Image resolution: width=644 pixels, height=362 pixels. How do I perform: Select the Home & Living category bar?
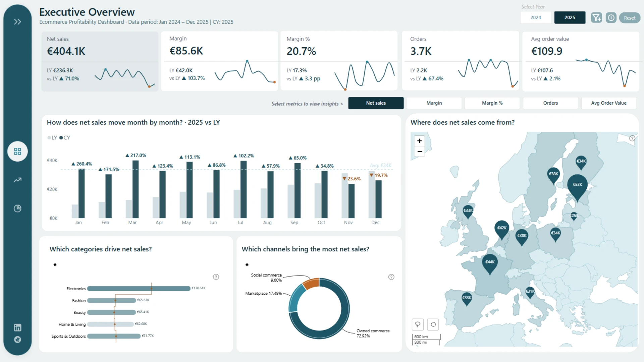[x=110, y=324]
